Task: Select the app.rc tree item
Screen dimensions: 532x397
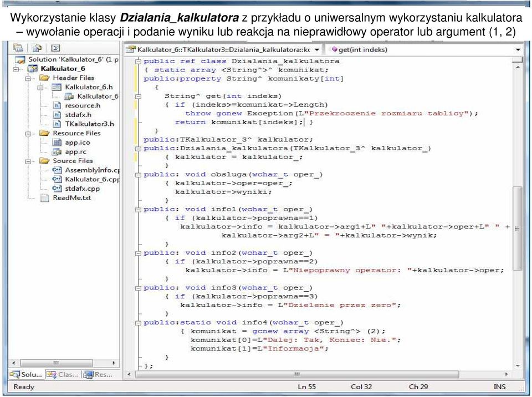Action: (x=75, y=152)
